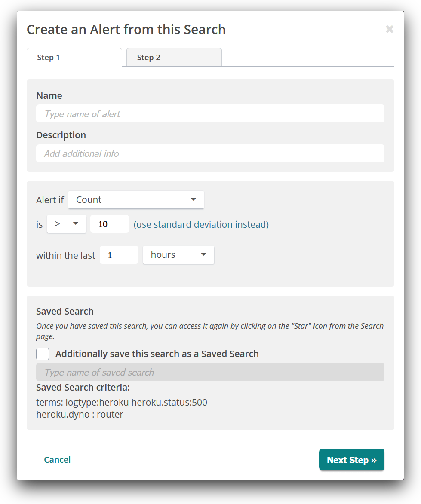Click the Name field label
Image resolution: width=421 pixels, height=504 pixels.
[x=49, y=95]
